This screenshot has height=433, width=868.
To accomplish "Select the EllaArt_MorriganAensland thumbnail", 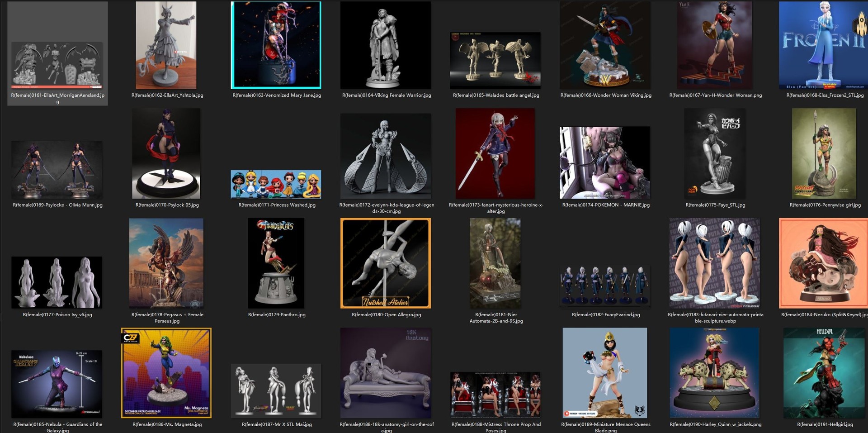I will [57, 65].
